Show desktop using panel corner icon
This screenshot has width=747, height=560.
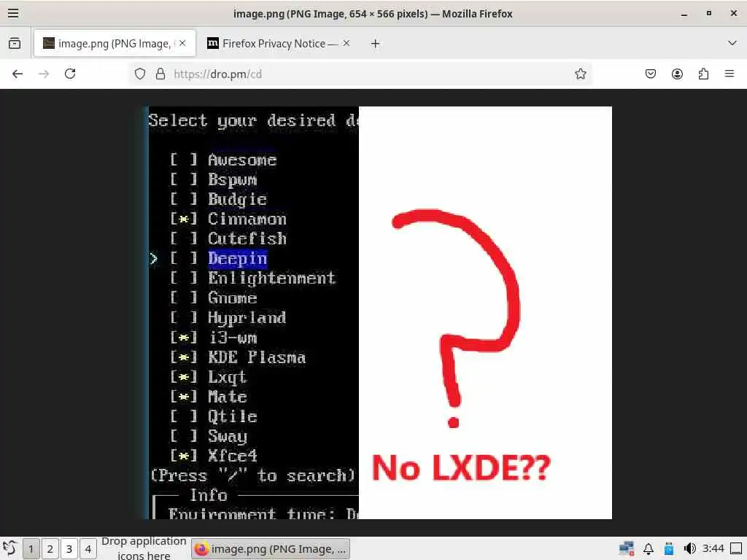tap(736, 548)
